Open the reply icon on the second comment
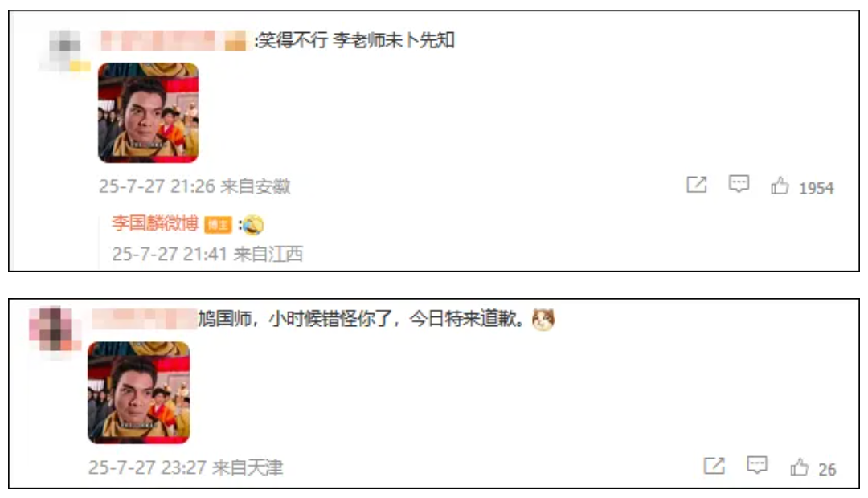Viewport: 868px width, 498px height. coord(757,465)
